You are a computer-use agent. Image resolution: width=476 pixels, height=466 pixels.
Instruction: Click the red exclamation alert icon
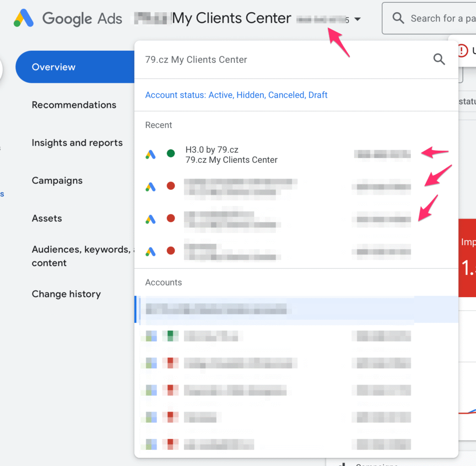click(462, 50)
